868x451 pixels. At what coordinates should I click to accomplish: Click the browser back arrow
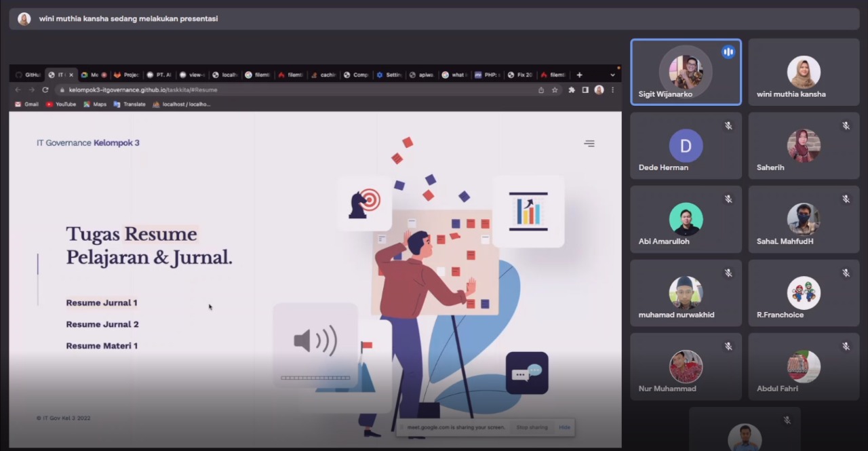18,90
